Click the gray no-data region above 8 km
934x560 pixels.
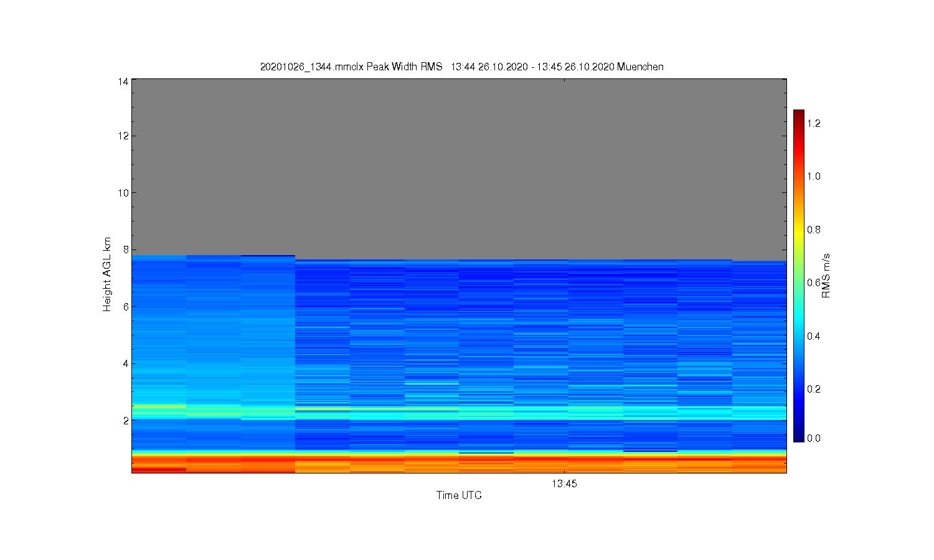click(459, 167)
